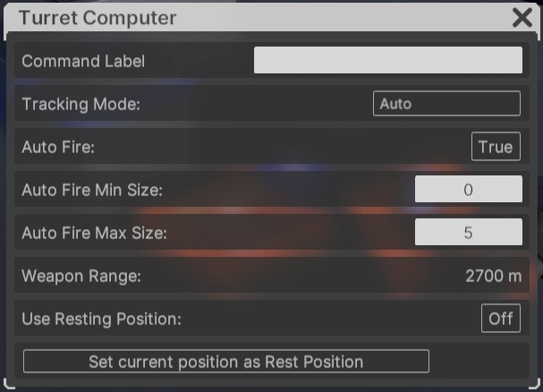The width and height of the screenshot is (543, 392).
Task: Click the Auto Fire Max Size field
Action: pos(468,233)
